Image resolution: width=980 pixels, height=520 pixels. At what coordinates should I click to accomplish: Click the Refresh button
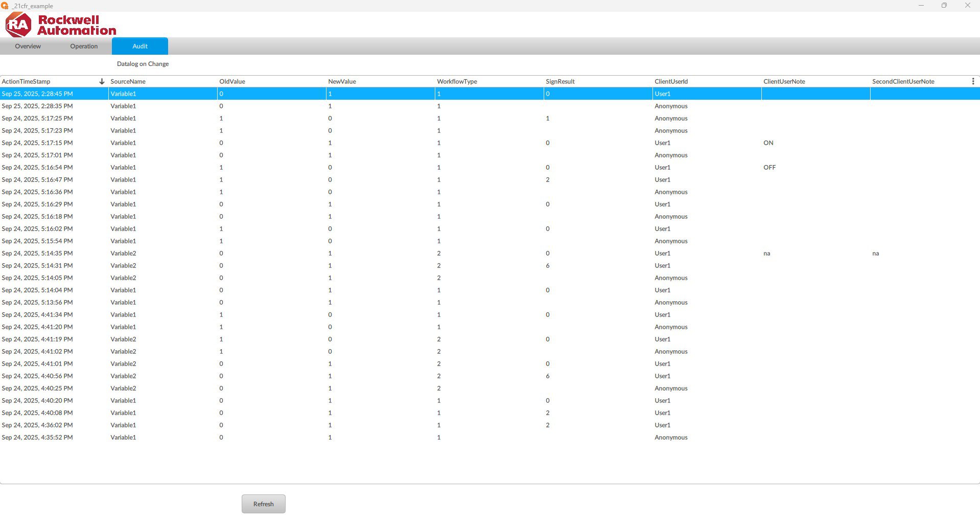click(x=263, y=504)
